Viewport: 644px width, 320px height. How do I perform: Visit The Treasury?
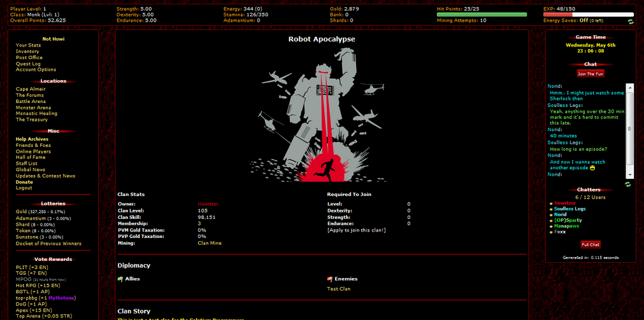click(x=32, y=120)
